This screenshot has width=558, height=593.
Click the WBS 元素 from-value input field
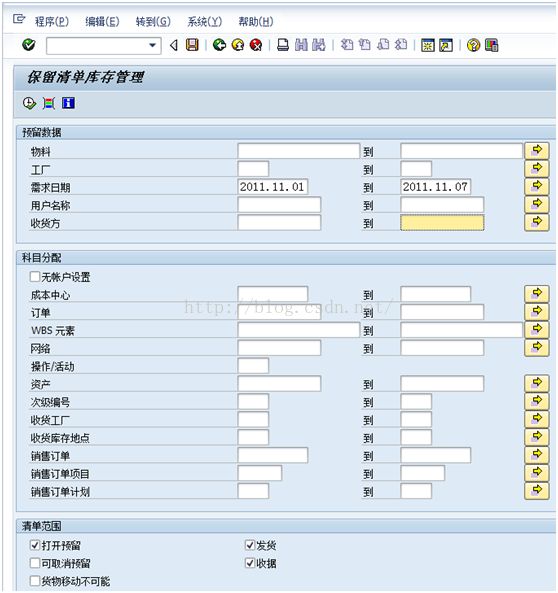pos(298,330)
